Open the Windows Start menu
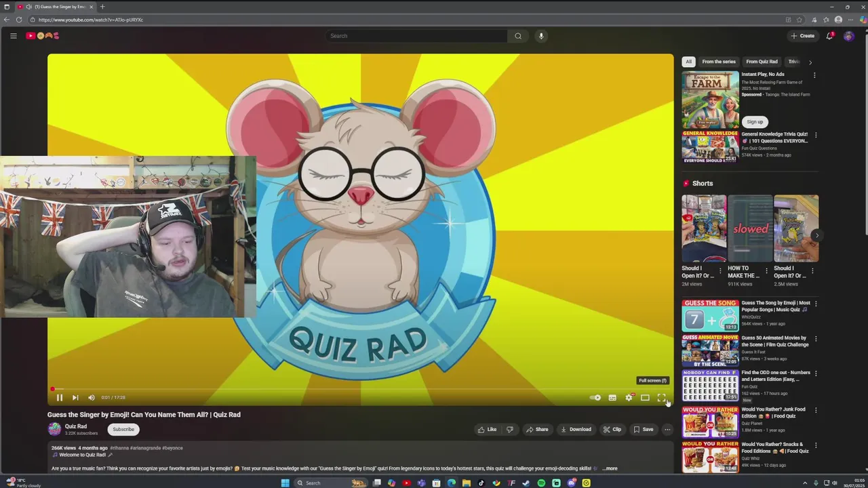This screenshot has height=488, width=868. pyautogui.click(x=285, y=483)
